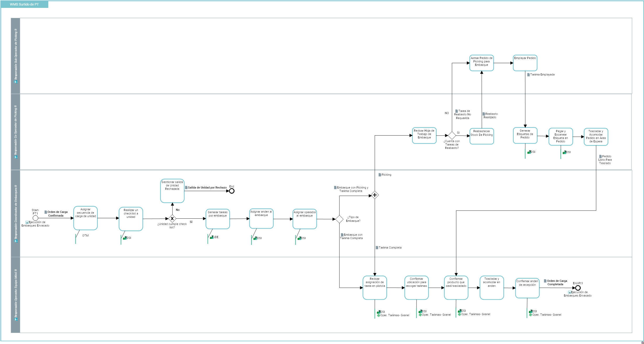Select Responsable Co Operador de Picking lane header

tap(15, 132)
